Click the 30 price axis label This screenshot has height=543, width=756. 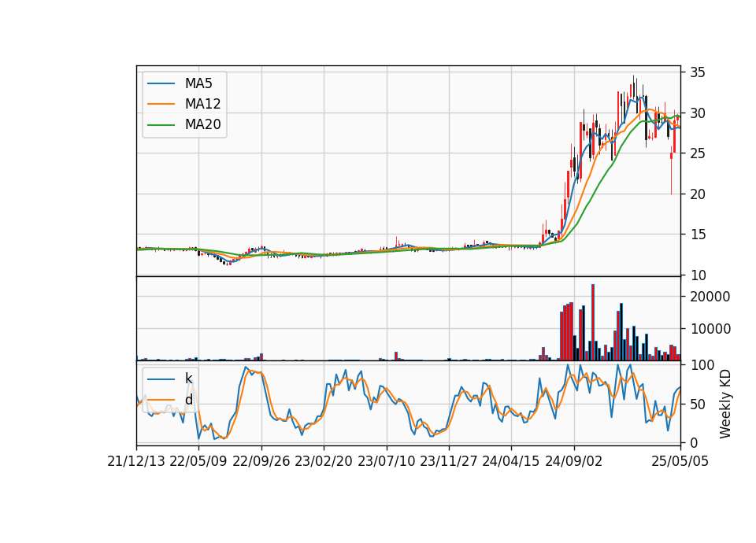(698, 113)
